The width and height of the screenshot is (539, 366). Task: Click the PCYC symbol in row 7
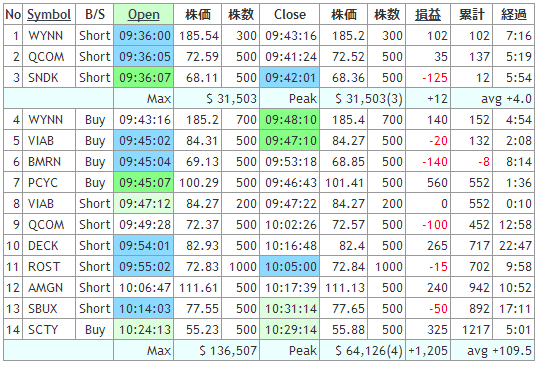point(43,183)
